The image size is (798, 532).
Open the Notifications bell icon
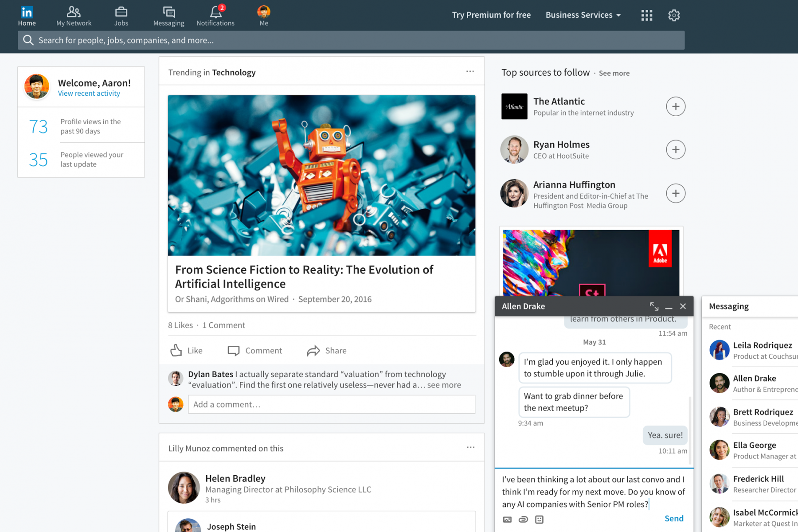215,12
